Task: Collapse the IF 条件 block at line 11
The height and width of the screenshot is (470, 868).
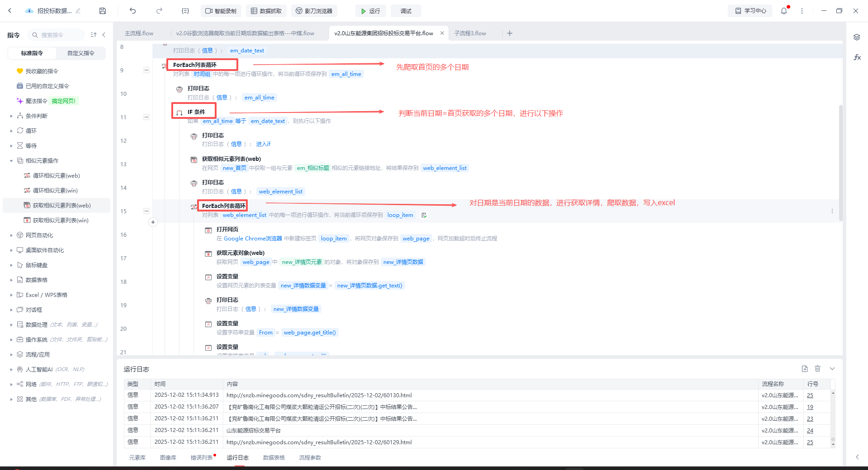Action: click(x=146, y=117)
